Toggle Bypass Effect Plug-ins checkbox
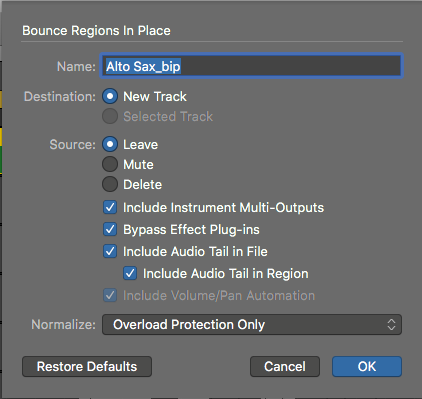 [110, 229]
